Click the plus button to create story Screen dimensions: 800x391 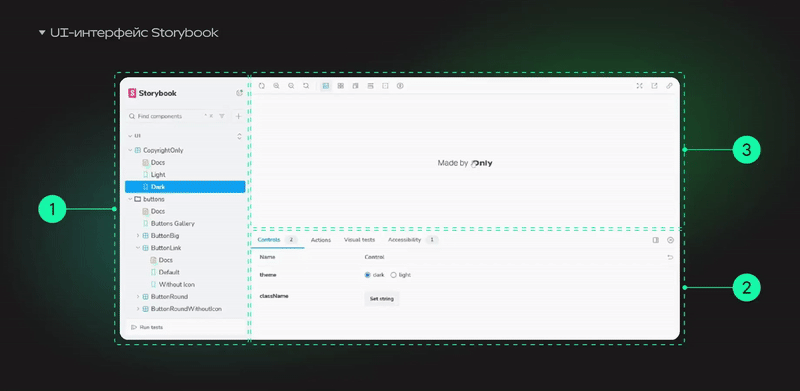238,116
